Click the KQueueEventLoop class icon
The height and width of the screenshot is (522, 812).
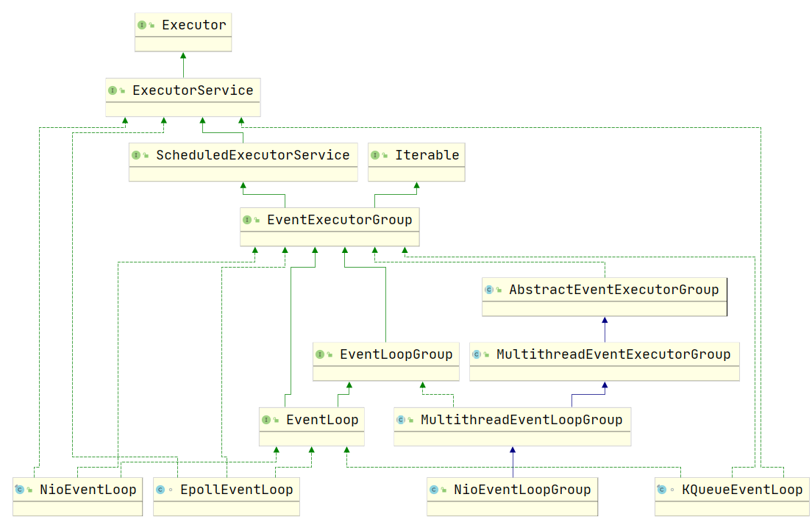[x=661, y=490]
